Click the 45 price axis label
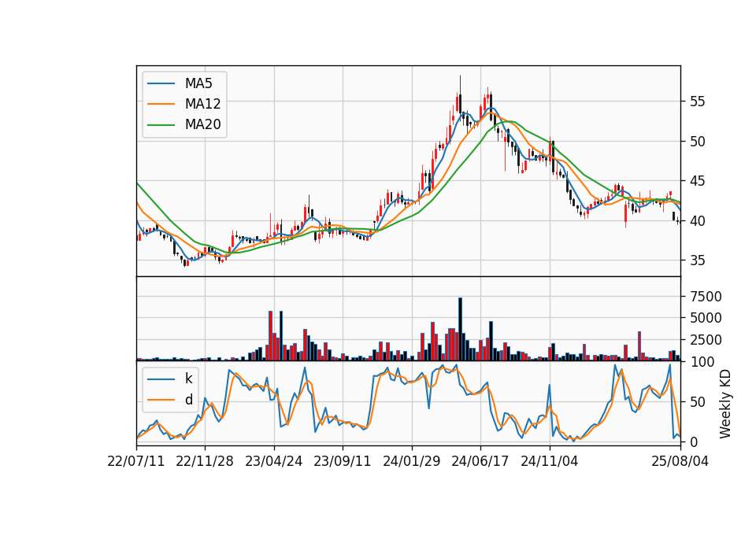Viewport: 756px width, 543px height. [x=698, y=181]
